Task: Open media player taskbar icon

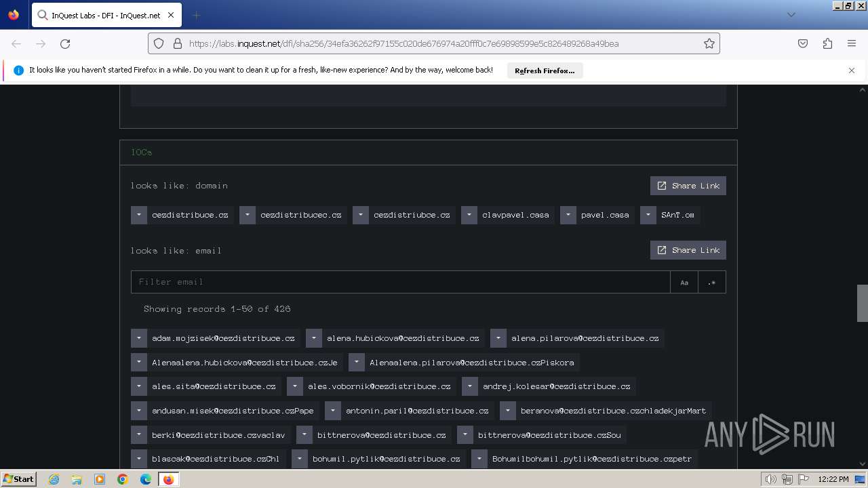Action: (100, 479)
